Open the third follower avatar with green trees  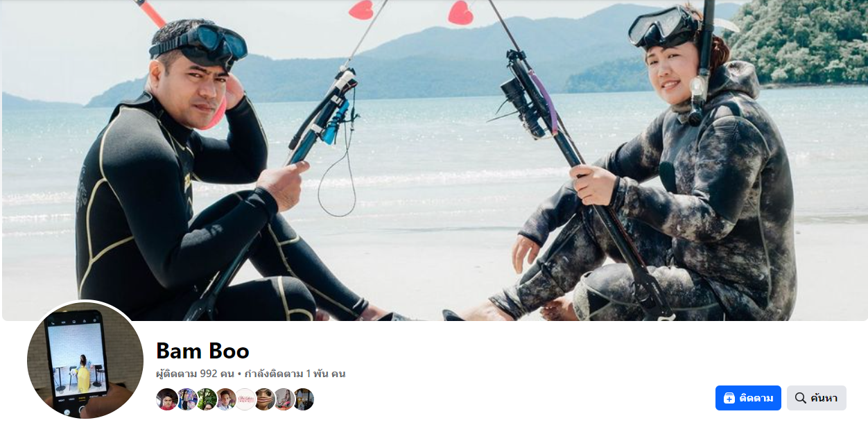(x=206, y=399)
